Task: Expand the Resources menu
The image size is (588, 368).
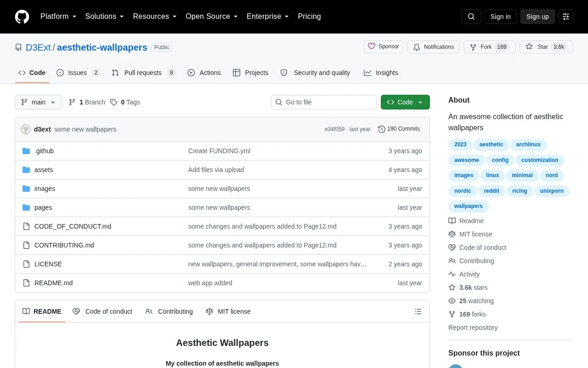Action: [x=155, y=17]
